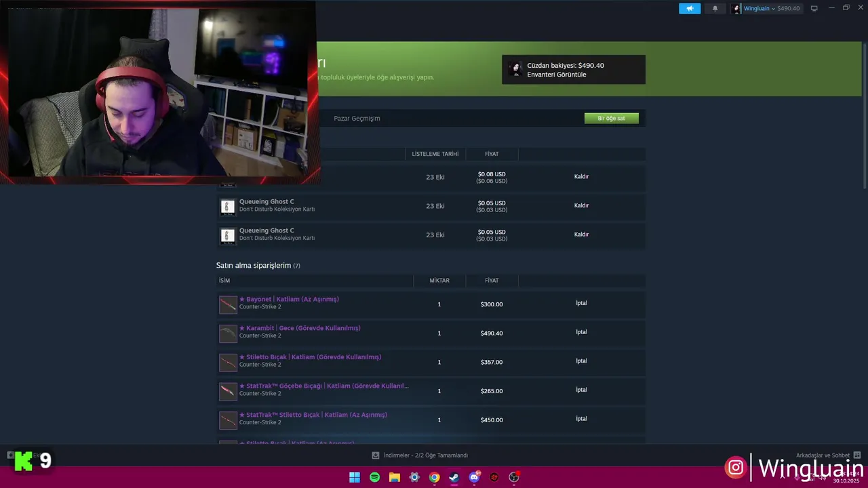Click the $300.00 Bayonet order price

[492, 304]
